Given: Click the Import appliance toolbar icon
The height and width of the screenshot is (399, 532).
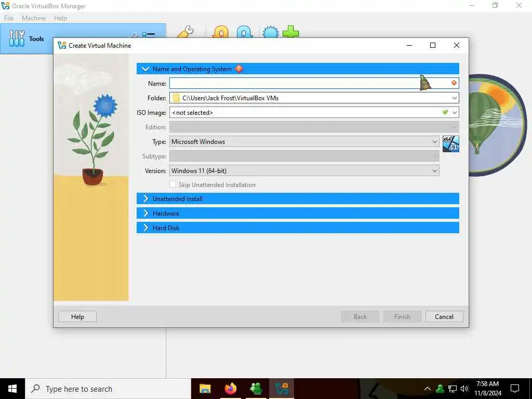Looking at the screenshot, I should point(220,32).
